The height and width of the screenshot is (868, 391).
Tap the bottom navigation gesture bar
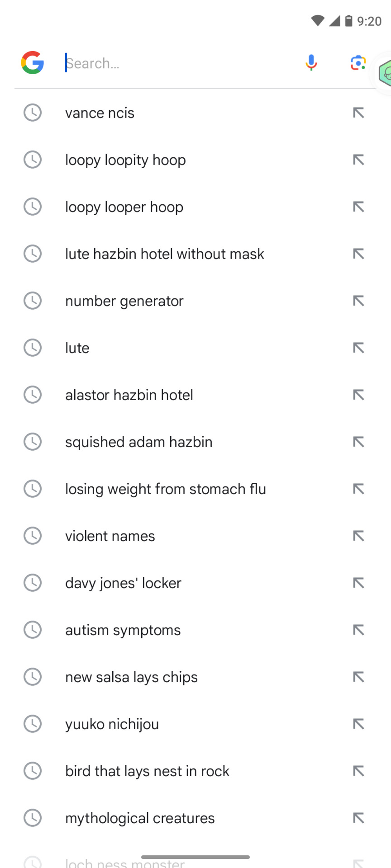(x=195, y=857)
